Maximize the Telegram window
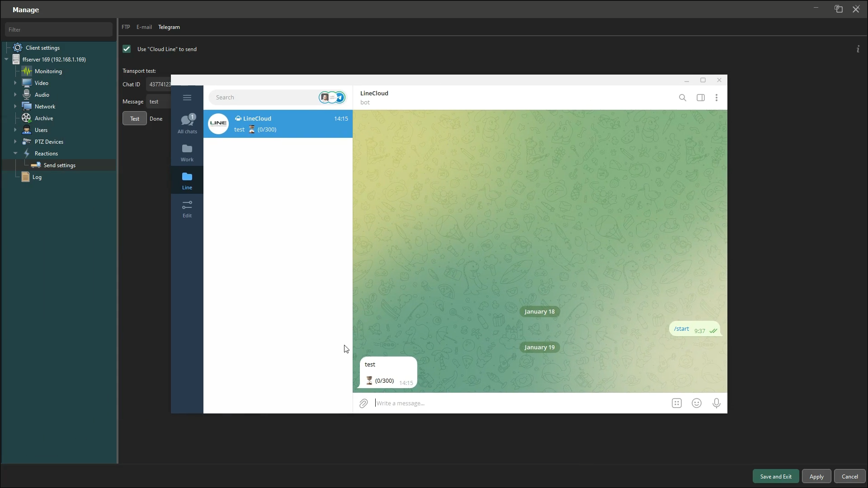 pos(703,80)
